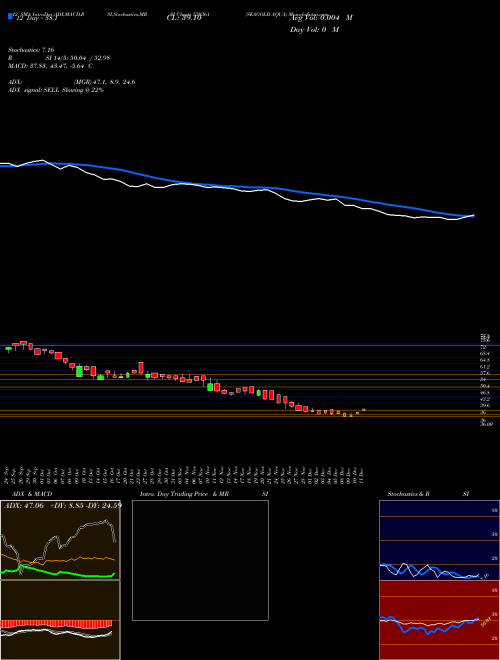Click the 'Day Vol: 0 M' label
The width and height of the screenshot is (500, 660).
314,30
